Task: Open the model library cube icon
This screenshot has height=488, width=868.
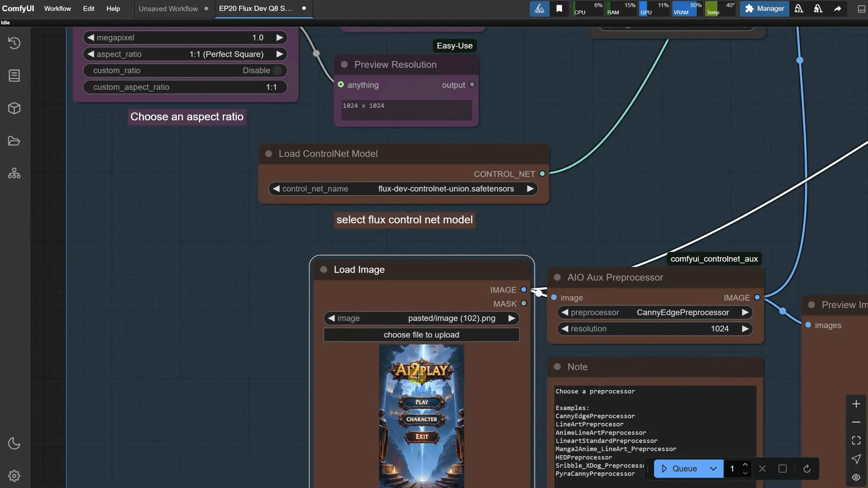Action: [14, 108]
